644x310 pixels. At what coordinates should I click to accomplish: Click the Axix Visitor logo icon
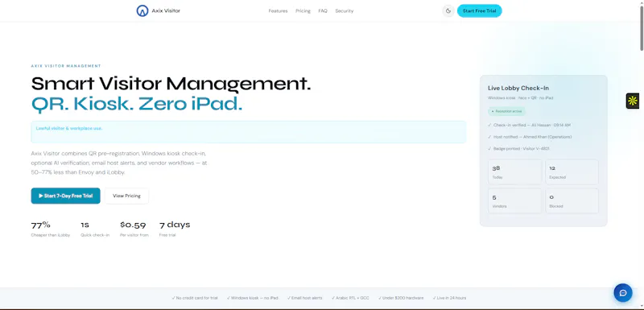pyautogui.click(x=142, y=10)
